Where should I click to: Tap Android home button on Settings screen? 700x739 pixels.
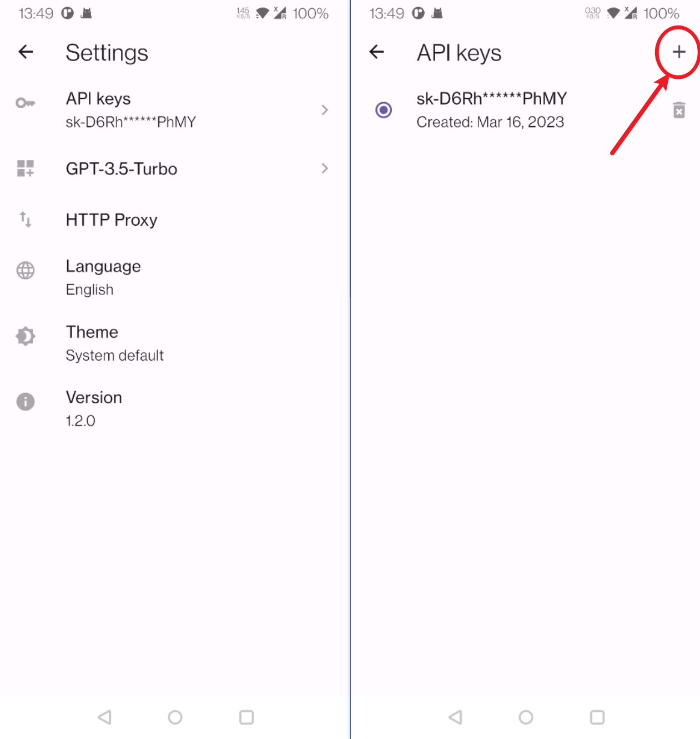coord(175,717)
